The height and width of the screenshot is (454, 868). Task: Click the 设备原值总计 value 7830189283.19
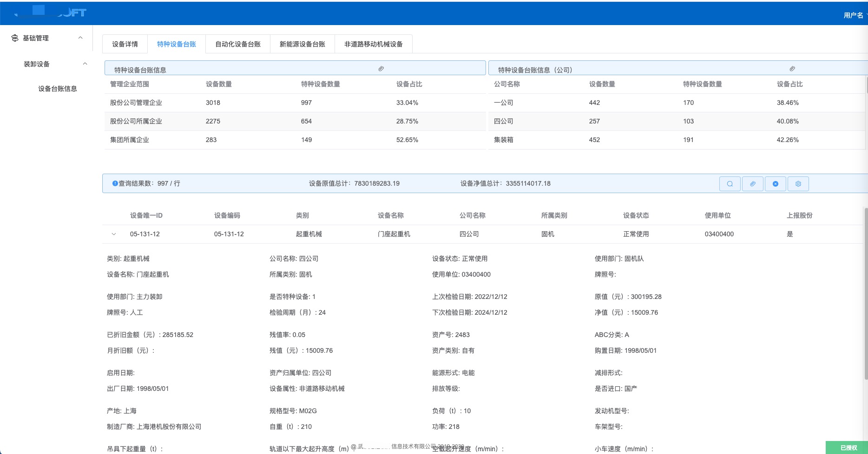click(x=377, y=183)
